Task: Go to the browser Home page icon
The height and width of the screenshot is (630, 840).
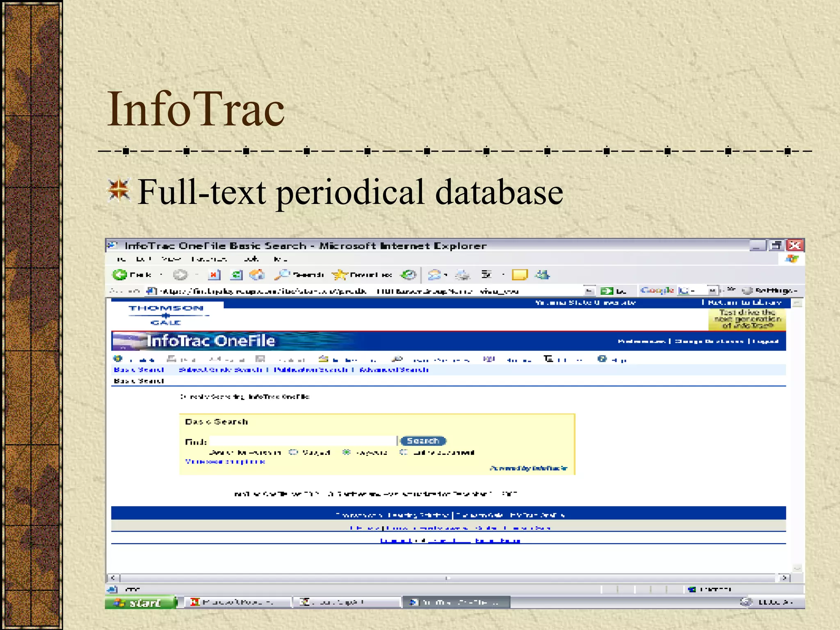Action: (x=257, y=274)
